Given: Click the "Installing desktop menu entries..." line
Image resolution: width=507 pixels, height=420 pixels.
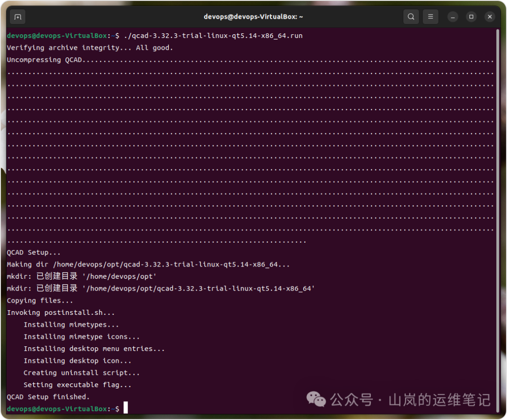Looking at the screenshot, I should click(x=94, y=349).
